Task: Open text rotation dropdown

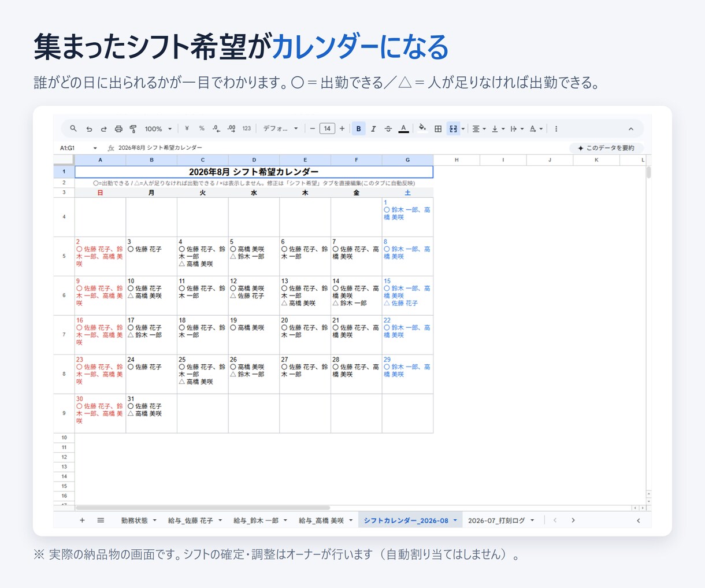Action: tap(536, 129)
